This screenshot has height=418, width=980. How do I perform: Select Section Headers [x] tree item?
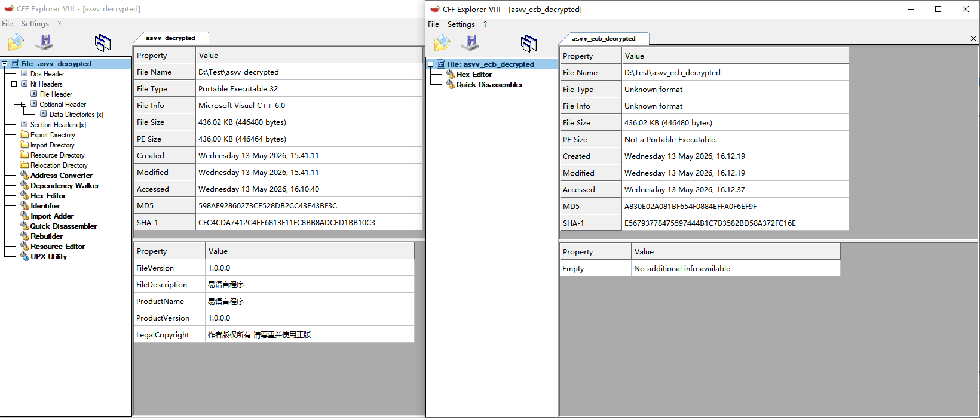pos(58,125)
